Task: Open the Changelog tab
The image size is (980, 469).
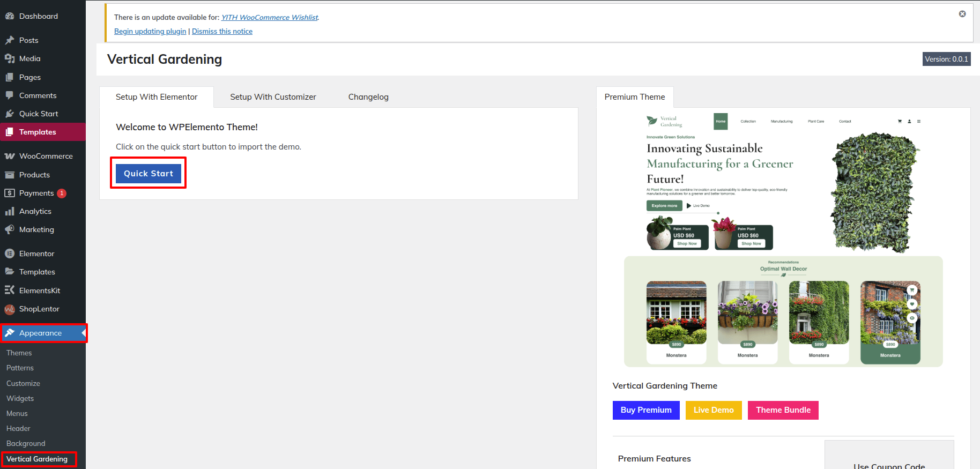Action: (x=368, y=97)
